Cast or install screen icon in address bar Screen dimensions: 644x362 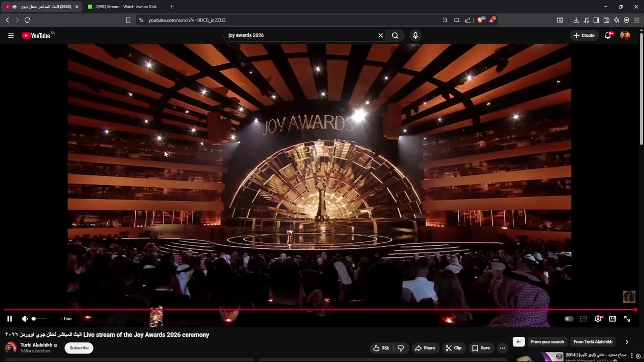pos(456,20)
